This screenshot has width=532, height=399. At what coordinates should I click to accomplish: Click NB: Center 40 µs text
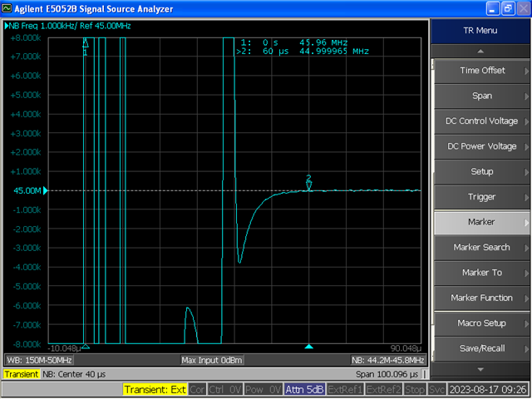pyautogui.click(x=74, y=375)
